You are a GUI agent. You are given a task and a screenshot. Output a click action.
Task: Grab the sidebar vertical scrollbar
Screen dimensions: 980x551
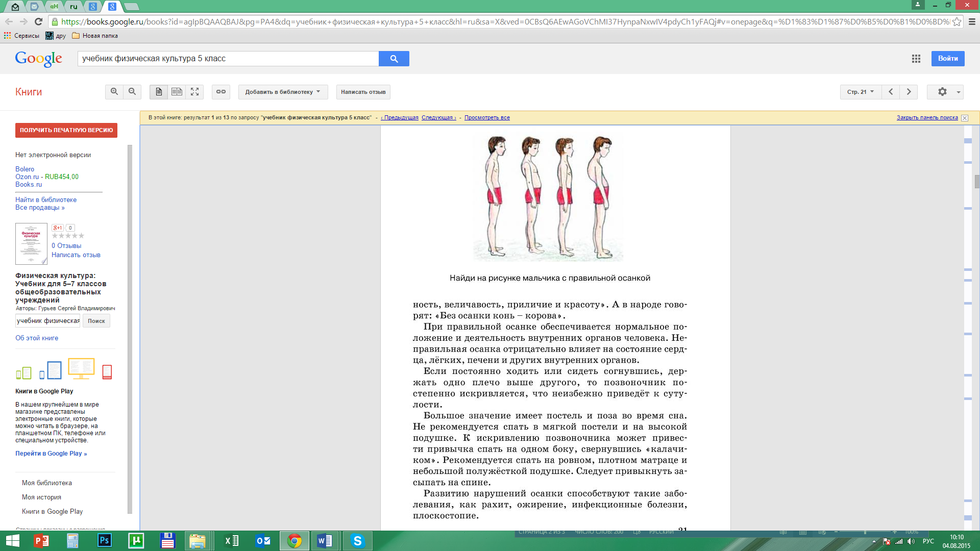[x=130, y=329]
